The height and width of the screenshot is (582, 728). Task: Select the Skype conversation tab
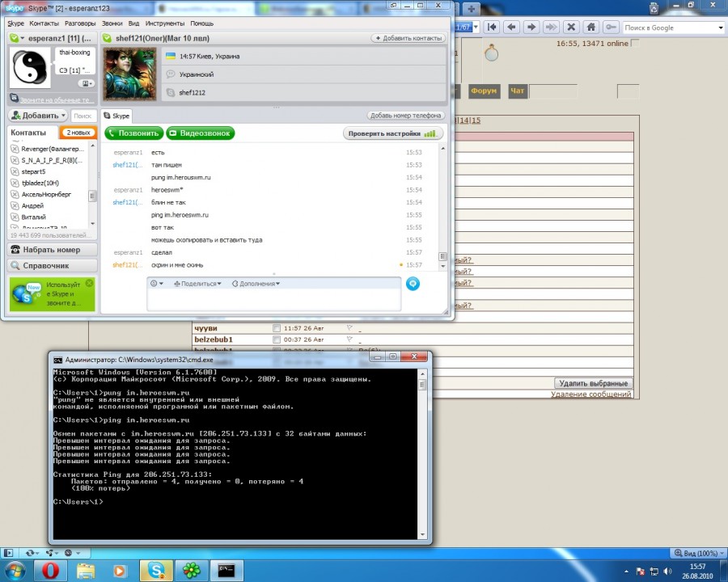117,116
